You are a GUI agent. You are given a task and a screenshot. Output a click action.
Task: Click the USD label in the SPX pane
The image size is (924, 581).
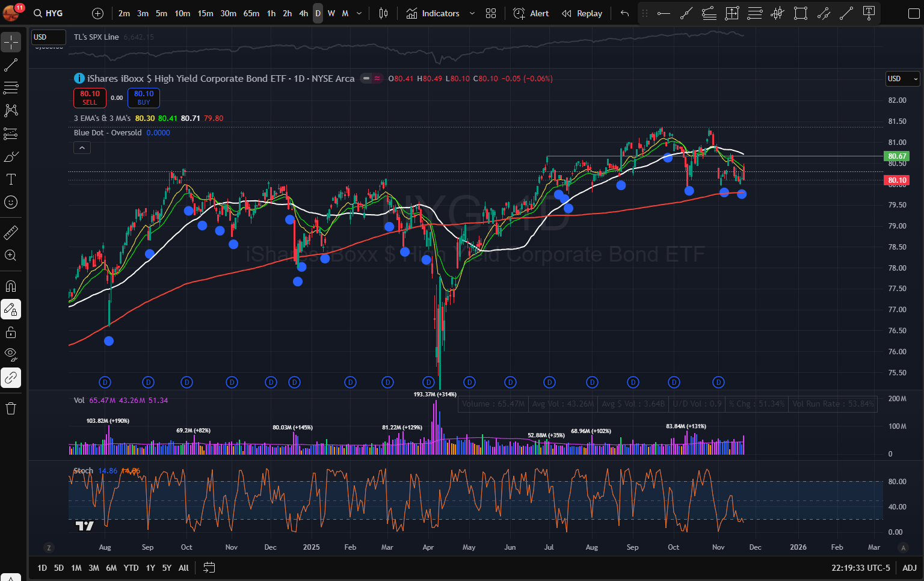pyautogui.click(x=48, y=37)
